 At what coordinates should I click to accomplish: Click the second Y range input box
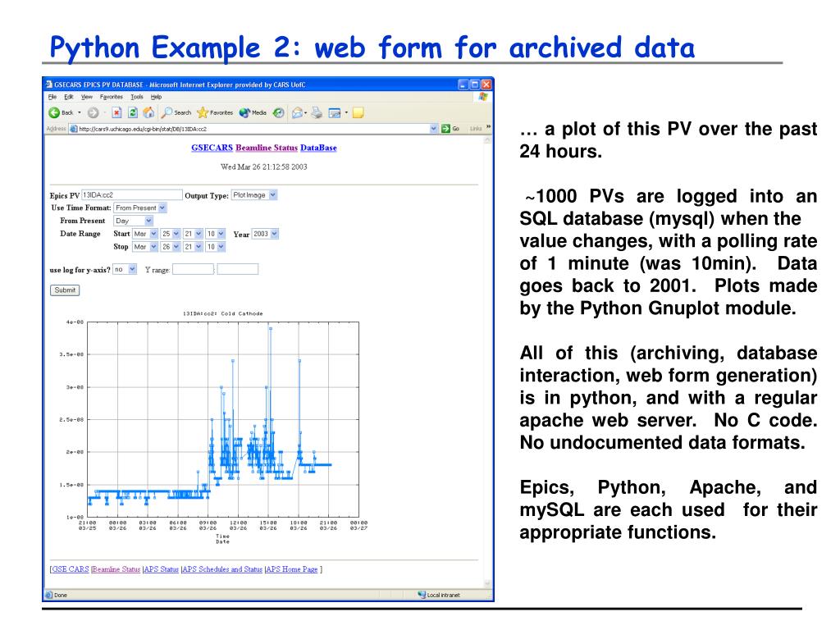click(237, 269)
